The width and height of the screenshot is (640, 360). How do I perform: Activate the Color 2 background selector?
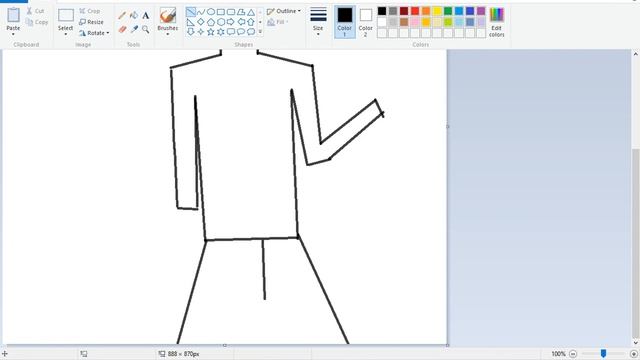coord(366,22)
